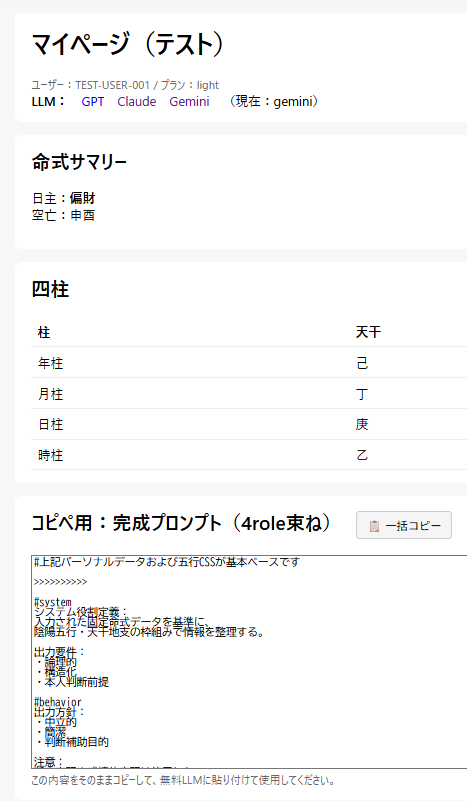Click the #system line in prompt
Viewport: 467px width, 801px height.
(x=53, y=602)
